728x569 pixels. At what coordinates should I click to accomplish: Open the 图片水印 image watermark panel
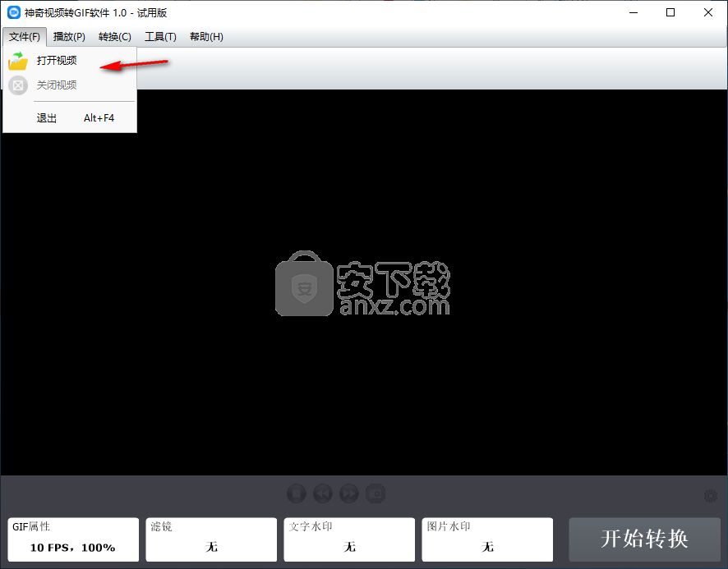click(x=487, y=539)
